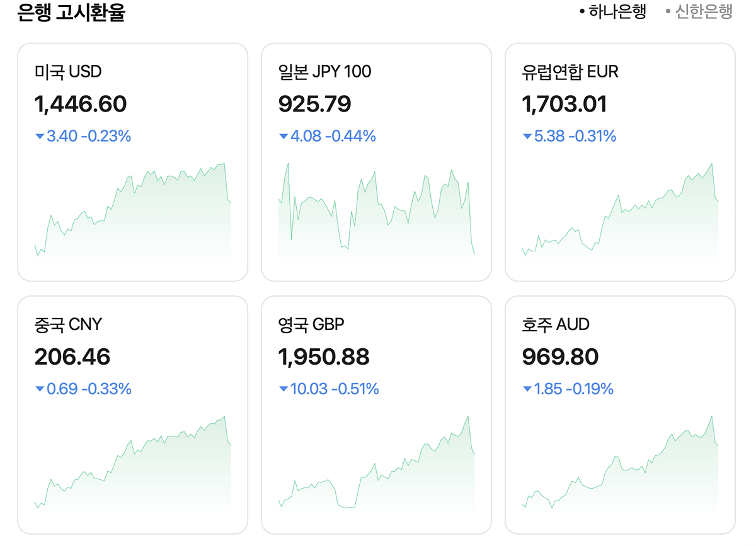756x546 pixels.
Task: Click the GBP rate value 1,950.88
Action: (324, 357)
